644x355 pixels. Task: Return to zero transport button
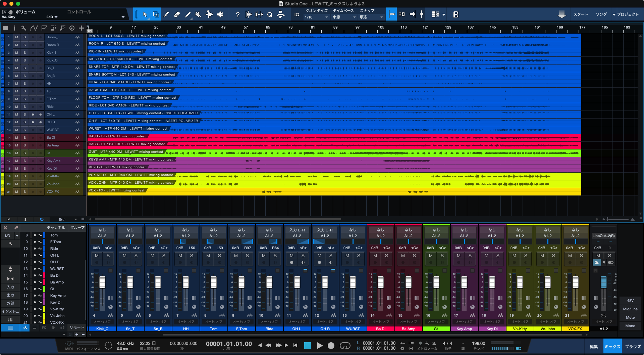click(295, 345)
